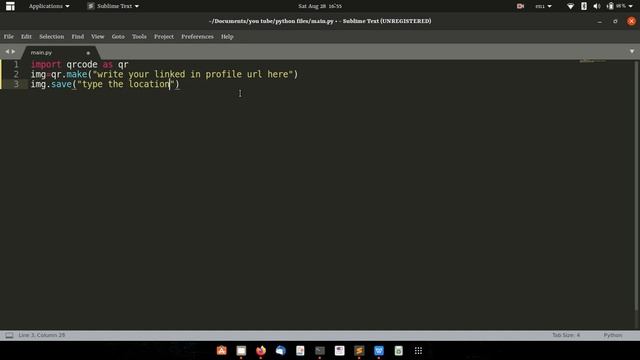The width and height of the screenshot is (640, 360).
Task: Launch Firefox from the dock
Action: coord(261,351)
